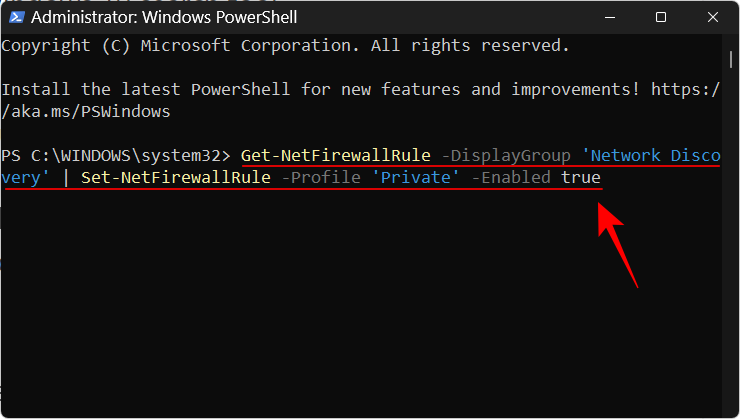Click the Microsoft Corporation copyright line
The image size is (740, 419).
coord(286,46)
